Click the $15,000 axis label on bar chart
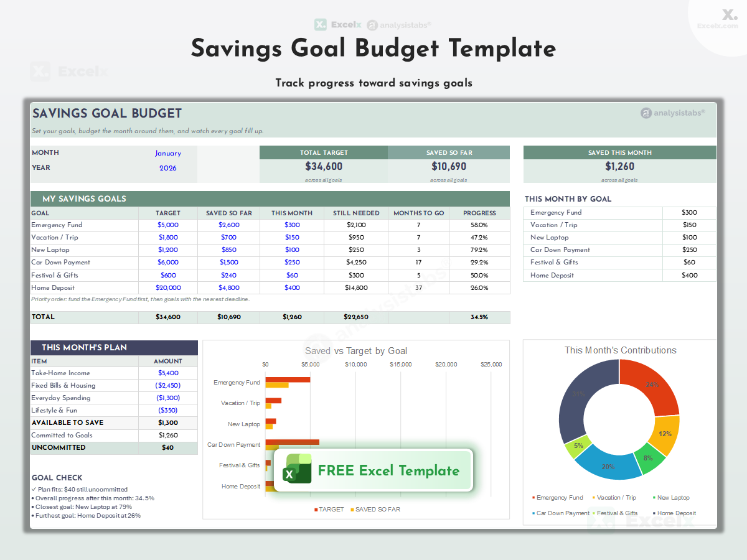 401,365
